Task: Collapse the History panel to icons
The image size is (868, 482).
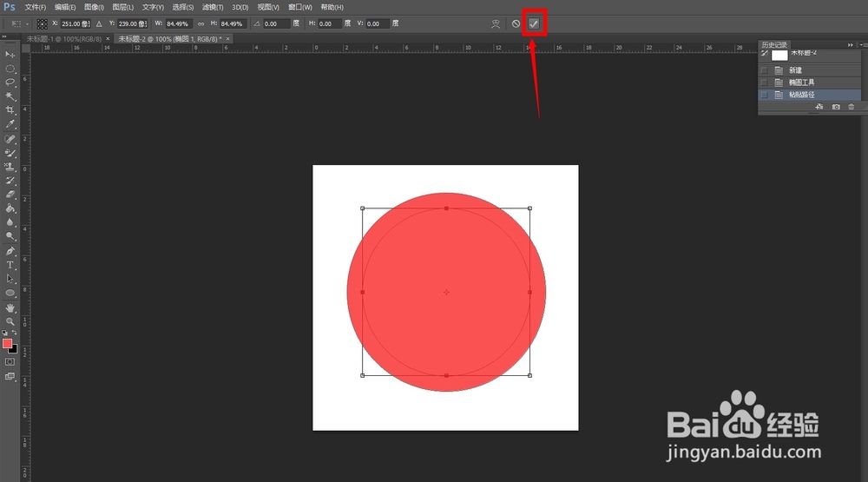Action: tap(851, 45)
